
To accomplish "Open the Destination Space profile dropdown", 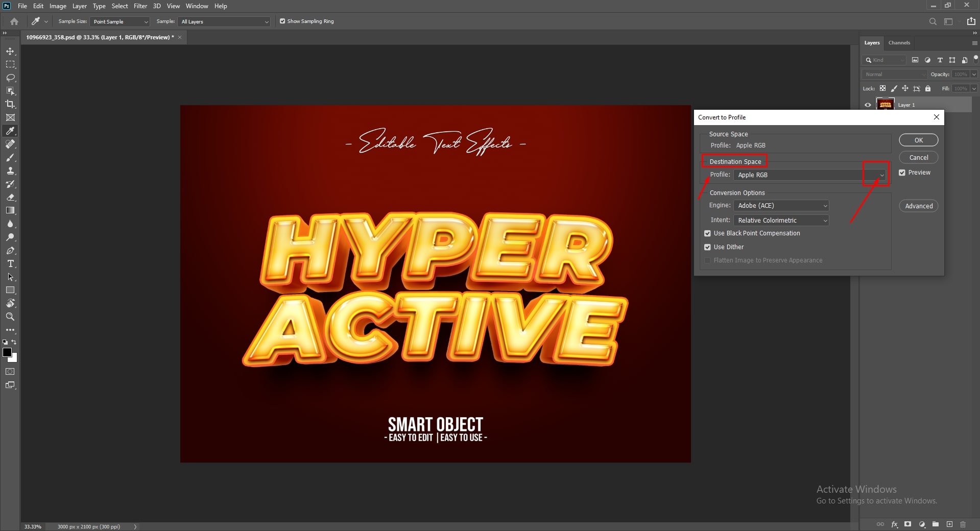I will click(x=880, y=175).
